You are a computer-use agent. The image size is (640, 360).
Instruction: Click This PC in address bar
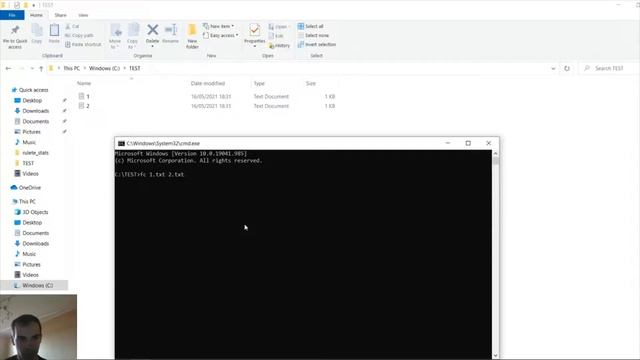[71, 68]
